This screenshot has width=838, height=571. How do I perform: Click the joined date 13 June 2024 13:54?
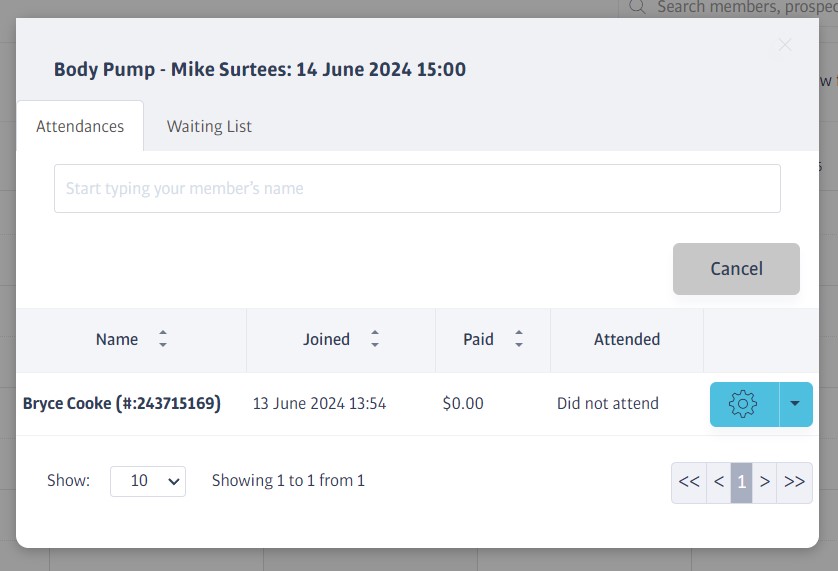[x=319, y=403]
